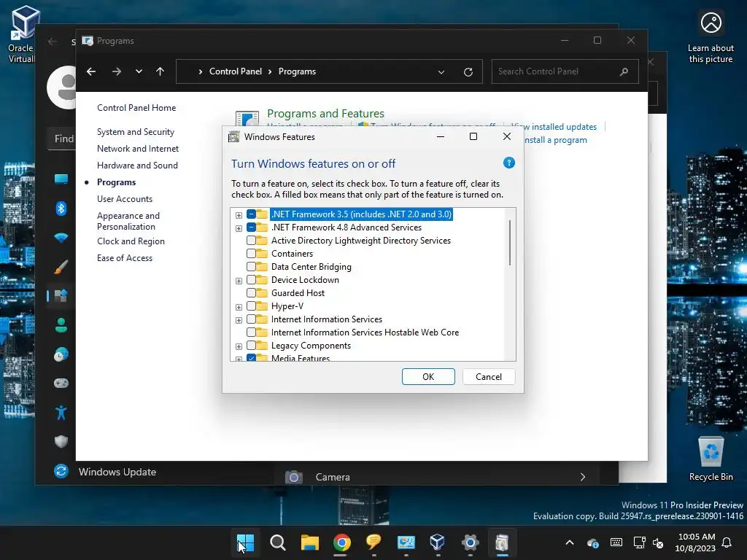This screenshot has width=747, height=560.
Task: Go back in Control Panel window
Action: tap(91, 71)
